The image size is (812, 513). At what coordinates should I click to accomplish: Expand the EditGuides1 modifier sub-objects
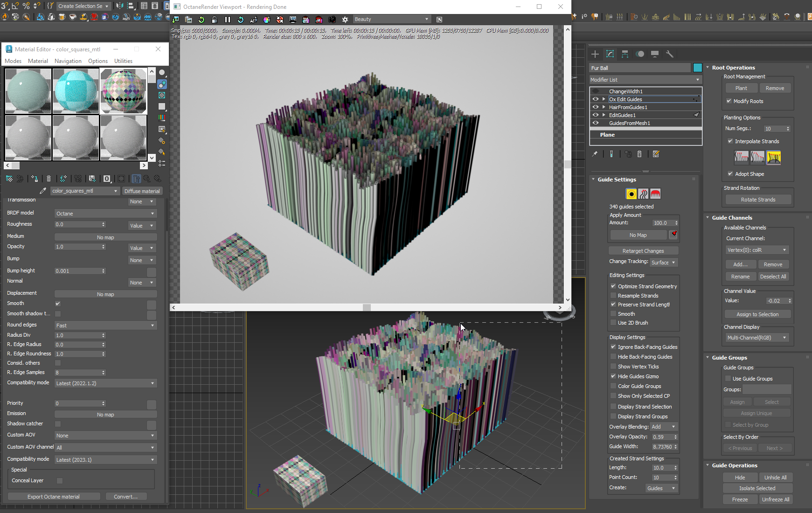[x=604, y=115]
